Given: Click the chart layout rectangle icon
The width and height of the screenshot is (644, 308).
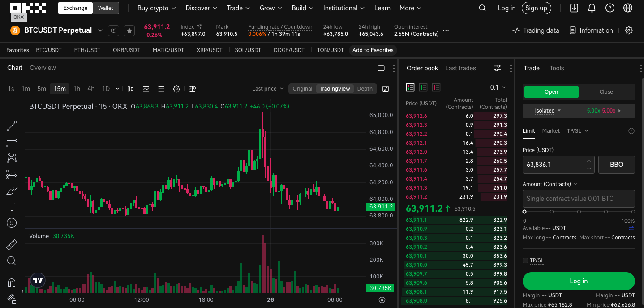Looking at the screenshot, I should [381, 68].
